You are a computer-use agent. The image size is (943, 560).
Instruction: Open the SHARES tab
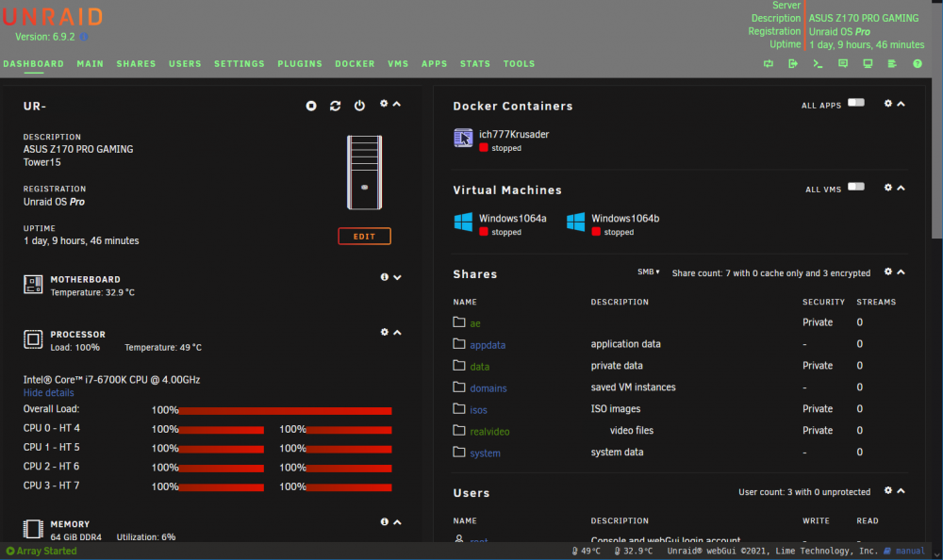pos(136,64)
